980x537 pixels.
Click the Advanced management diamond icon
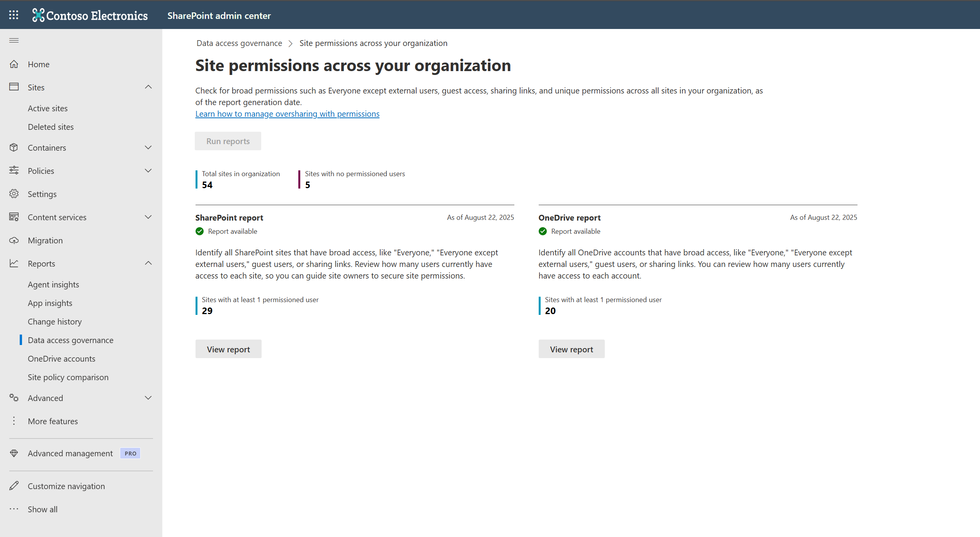(x=14, y=453)
